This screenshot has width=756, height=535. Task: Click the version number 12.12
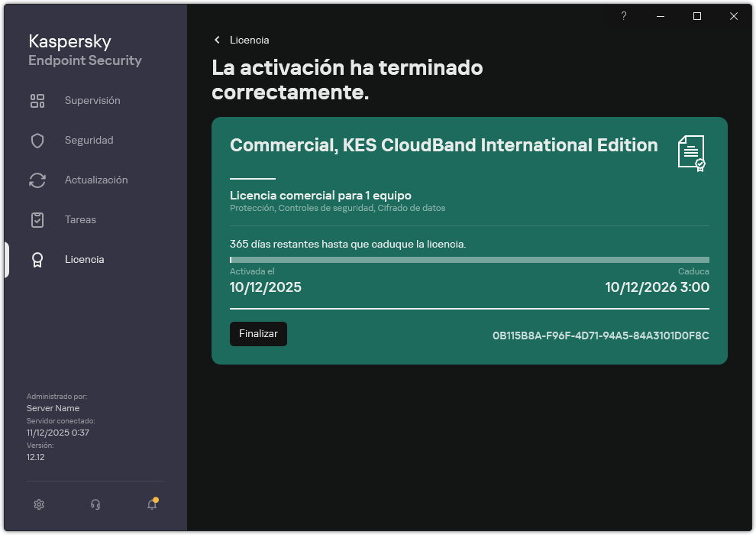[x=37, y=456]
